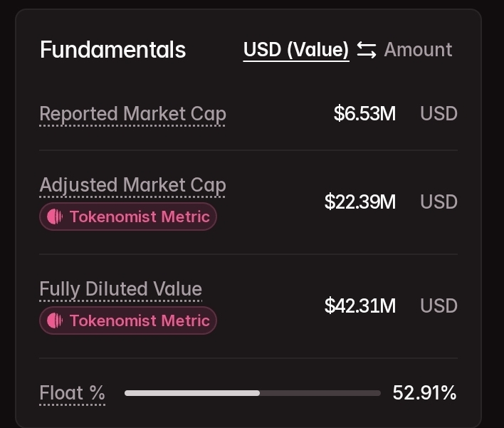The image size is (504, 428).
Task: Click USD unit beside Reported Market Cap value
Action: coord(439,114)
